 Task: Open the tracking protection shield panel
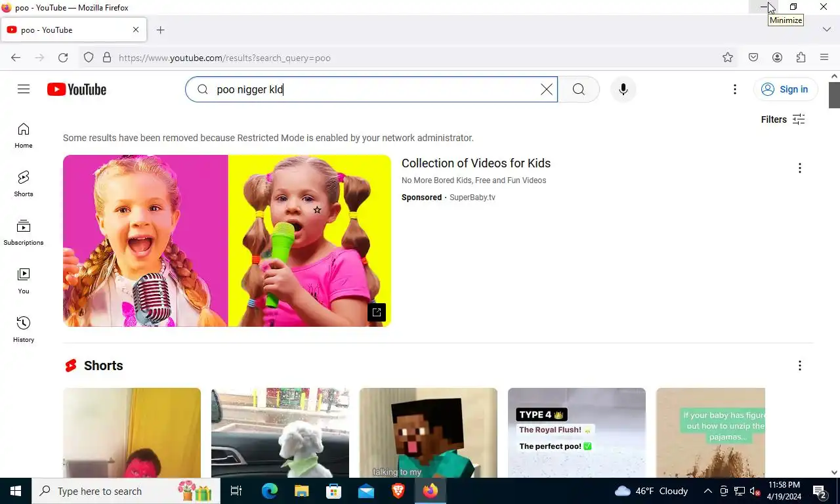point(89,58)
